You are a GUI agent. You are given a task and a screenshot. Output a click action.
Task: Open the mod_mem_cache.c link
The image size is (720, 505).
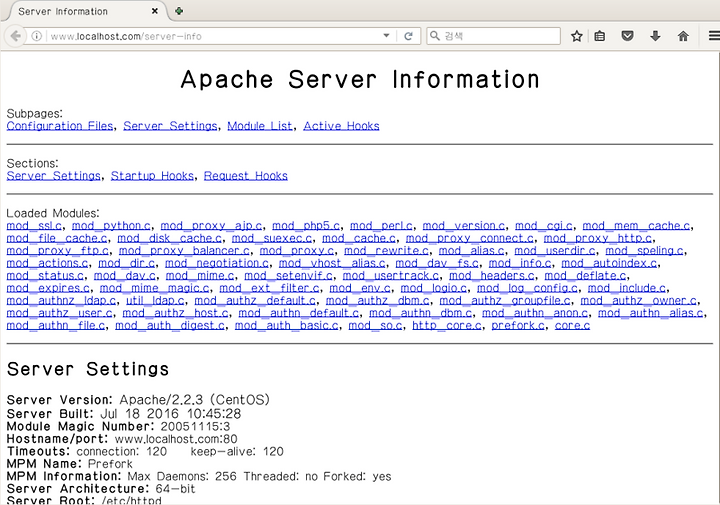(636, 226)
